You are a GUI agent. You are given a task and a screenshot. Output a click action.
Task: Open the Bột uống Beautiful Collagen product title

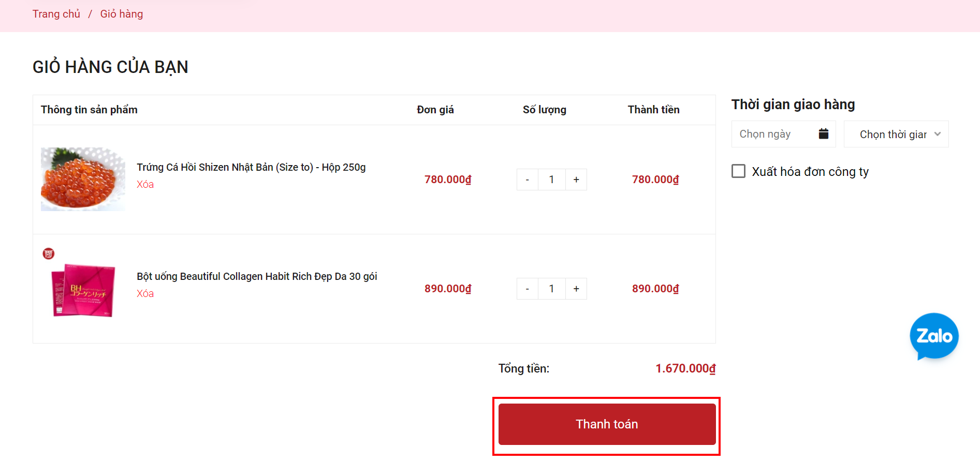(257, 276)
